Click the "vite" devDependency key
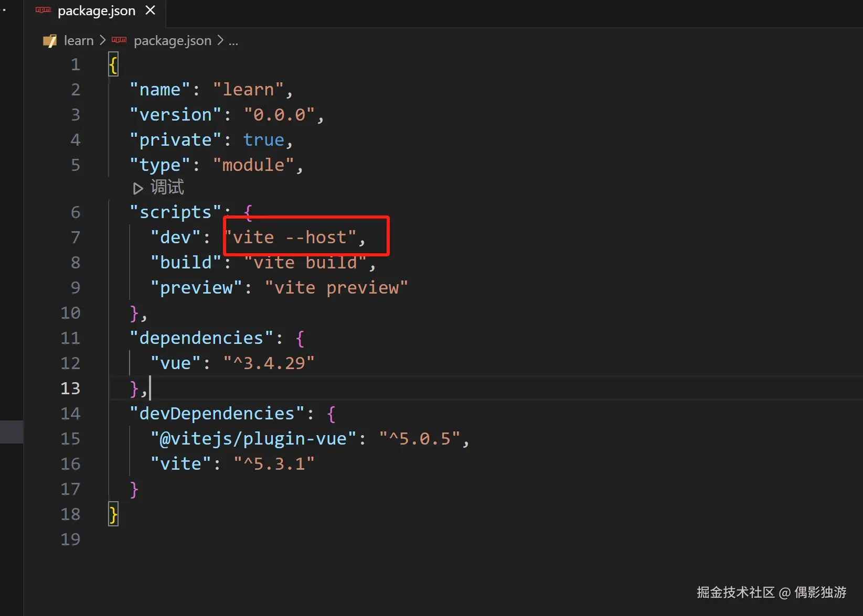 tap(180, 464)
